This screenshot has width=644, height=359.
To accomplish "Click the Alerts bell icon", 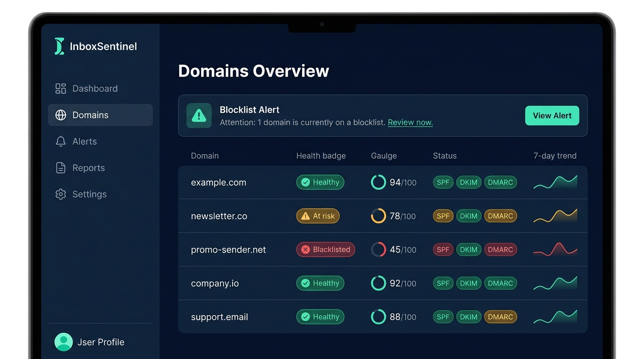I will (61, 141).
